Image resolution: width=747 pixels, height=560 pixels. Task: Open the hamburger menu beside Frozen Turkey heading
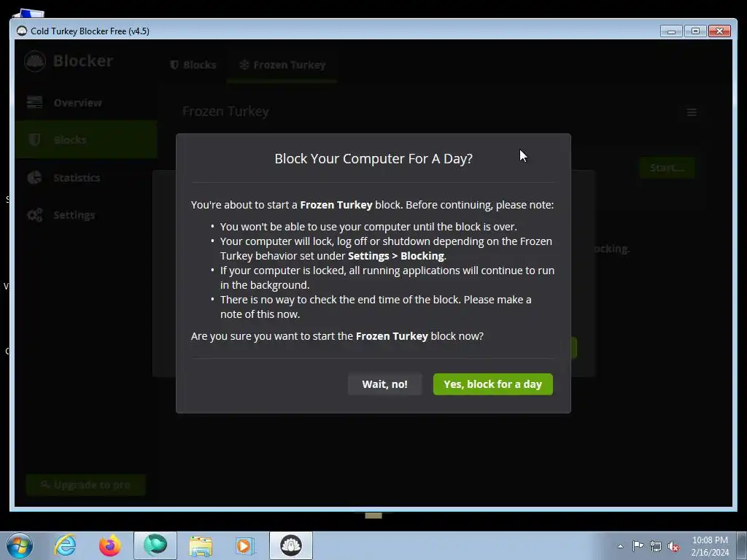coord(692,112)
